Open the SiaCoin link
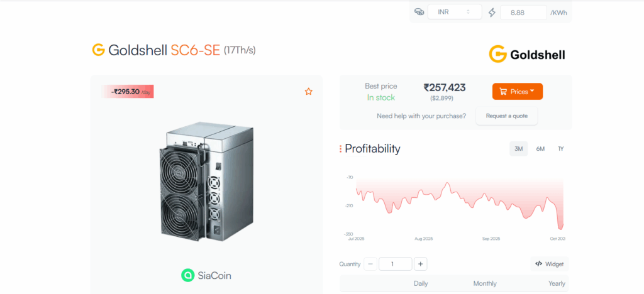 click(214, 275)
